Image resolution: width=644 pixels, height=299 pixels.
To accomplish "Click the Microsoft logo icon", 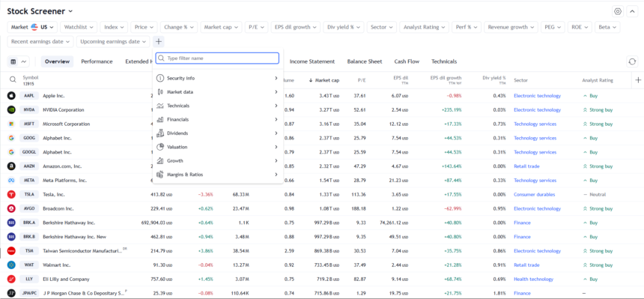I will (11, 124).
